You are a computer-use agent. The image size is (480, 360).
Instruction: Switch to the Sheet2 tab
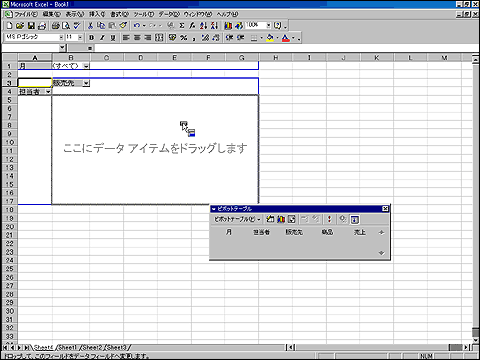(92, 347)
